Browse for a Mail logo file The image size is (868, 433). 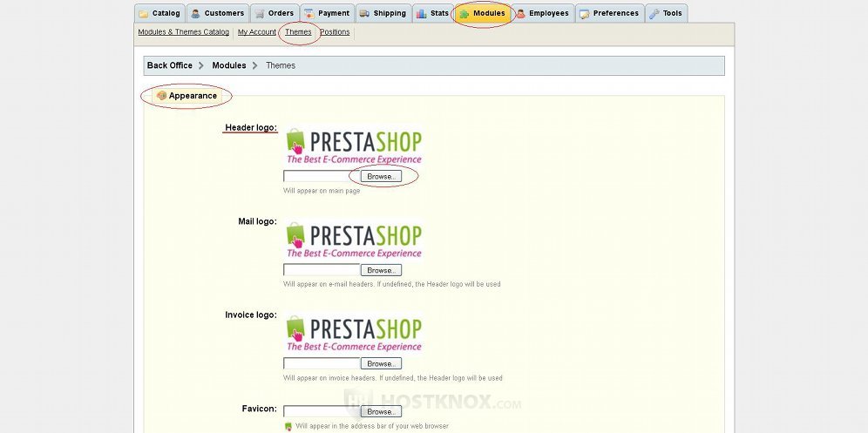[381, 270]
